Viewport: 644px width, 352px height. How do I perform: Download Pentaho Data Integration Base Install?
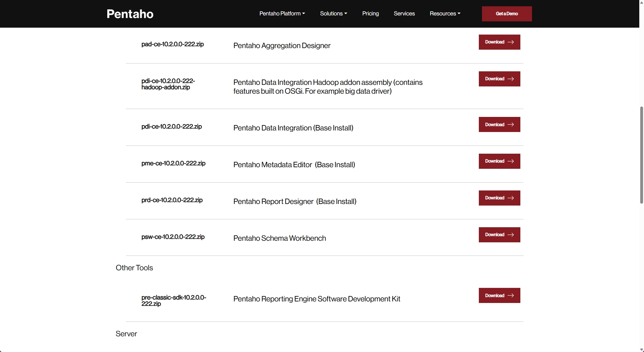[x=499, y=124]
